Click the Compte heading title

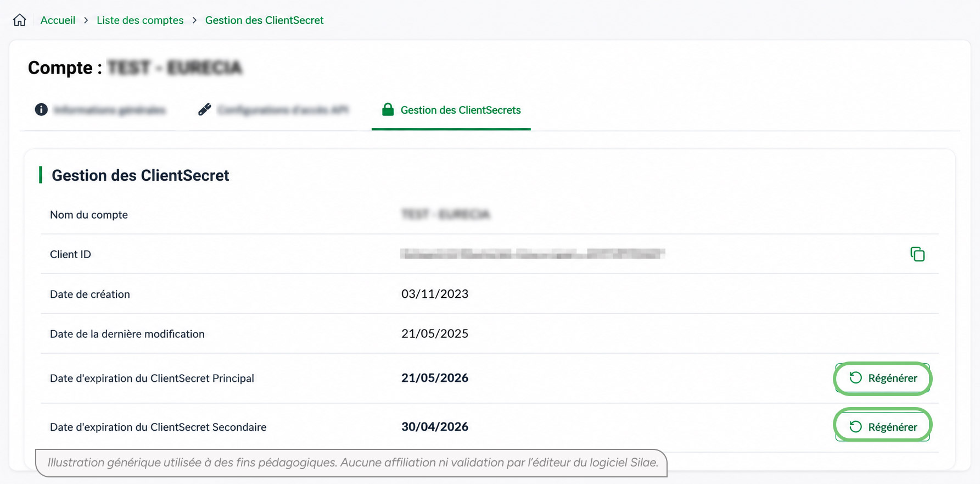(x=135, y=68)
